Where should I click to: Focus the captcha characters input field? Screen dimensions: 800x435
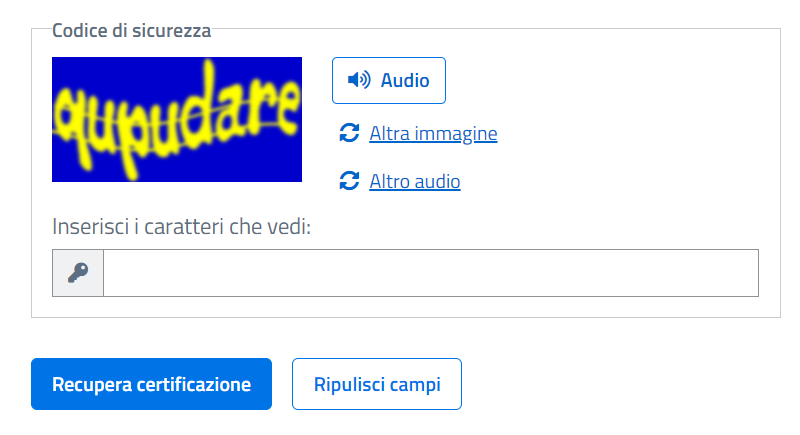coord(430,273)
